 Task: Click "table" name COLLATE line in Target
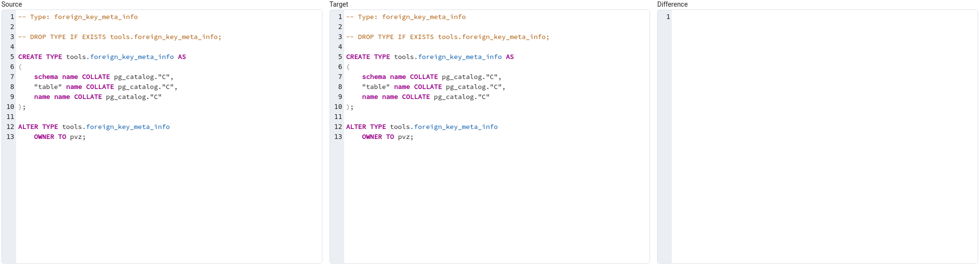(x=434, y=87)
